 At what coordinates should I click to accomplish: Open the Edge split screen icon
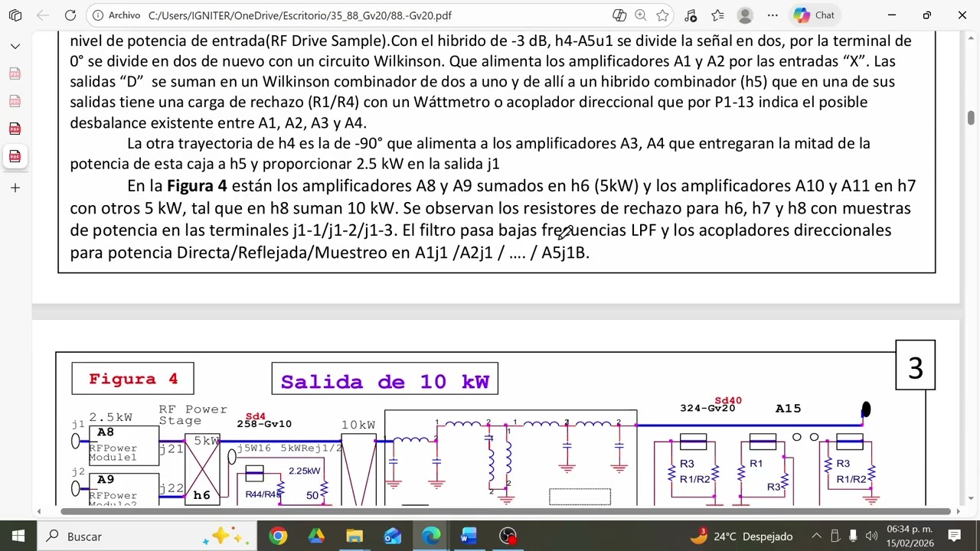(x=619, y=15)
